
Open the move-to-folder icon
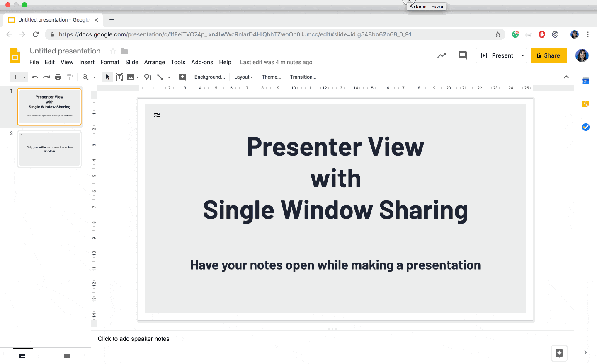pyautogui.click(x=124, y=51)
